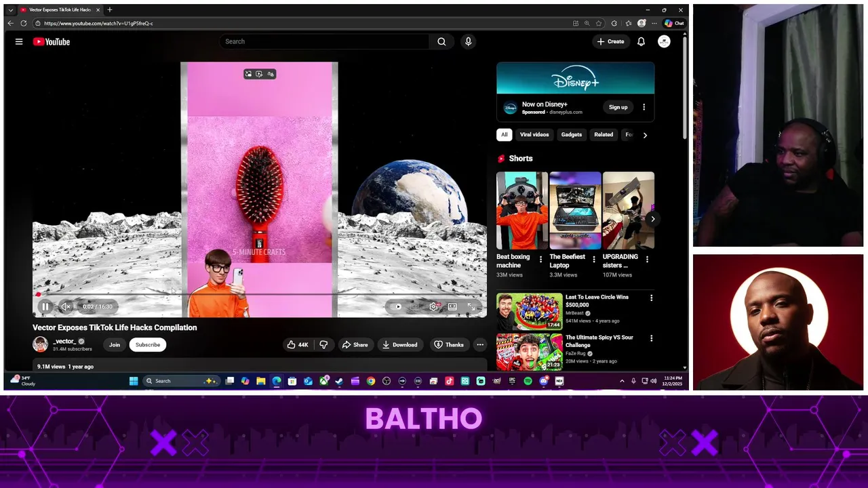Pause the video with the pause button
Viewport: 868px width, 488px height.
(x=45, y=306)
